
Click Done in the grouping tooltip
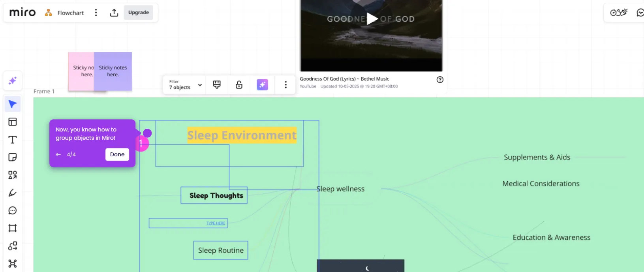[x=117, y=154]
